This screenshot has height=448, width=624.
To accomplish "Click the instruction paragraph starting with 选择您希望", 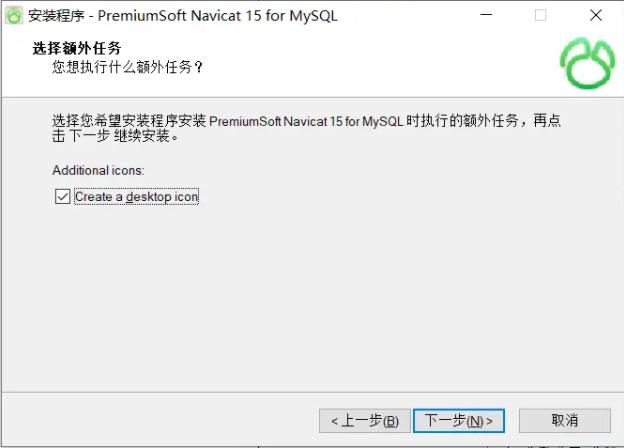I will coord(306,128).
